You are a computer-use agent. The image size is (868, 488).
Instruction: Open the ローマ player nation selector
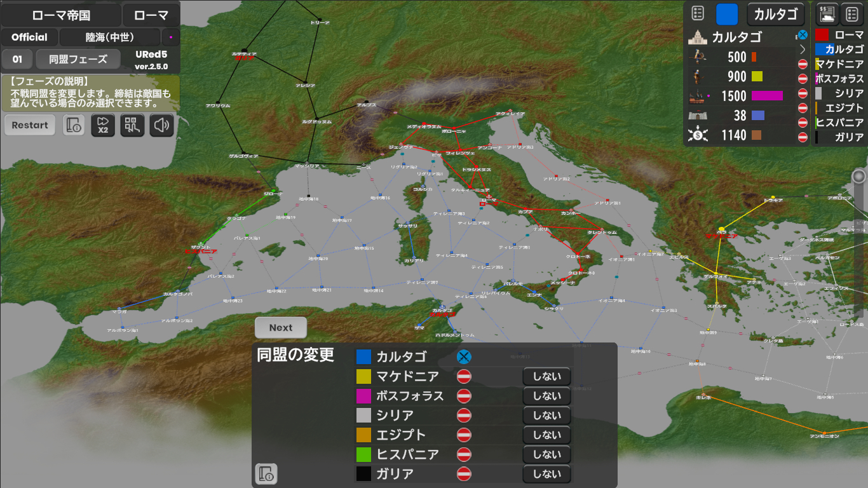tap(151, 15)
